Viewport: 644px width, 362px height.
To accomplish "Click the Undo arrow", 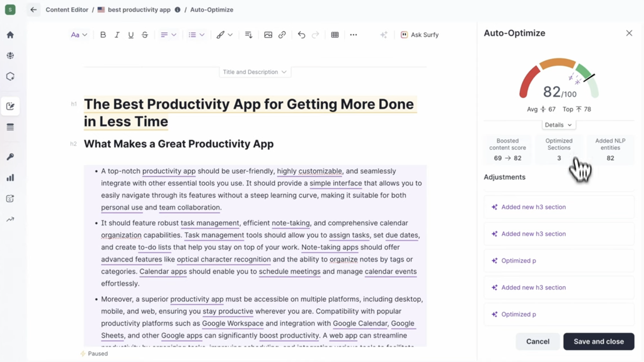I will pyautogui.click(x=301, y=35).
